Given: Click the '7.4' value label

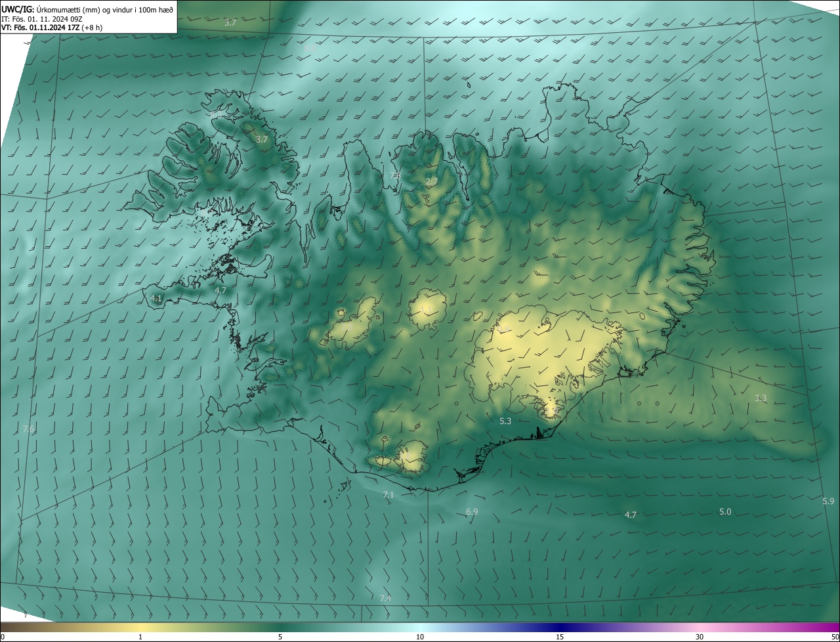Looking at the screenshot, I should pyautogui.click(x=385, y=598).
